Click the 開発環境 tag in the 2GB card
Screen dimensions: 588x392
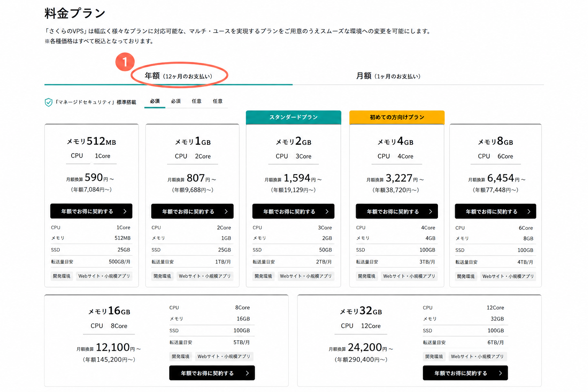[x=263, y=276]
